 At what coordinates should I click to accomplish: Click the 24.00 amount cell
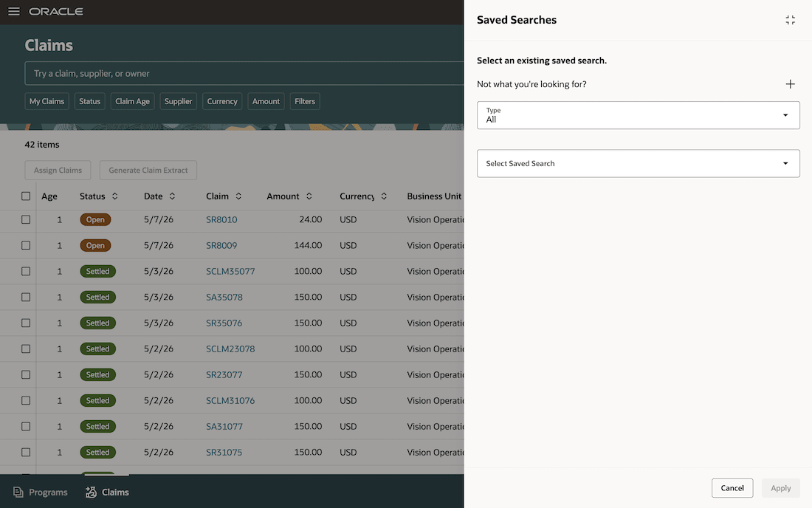coord(311,219)
